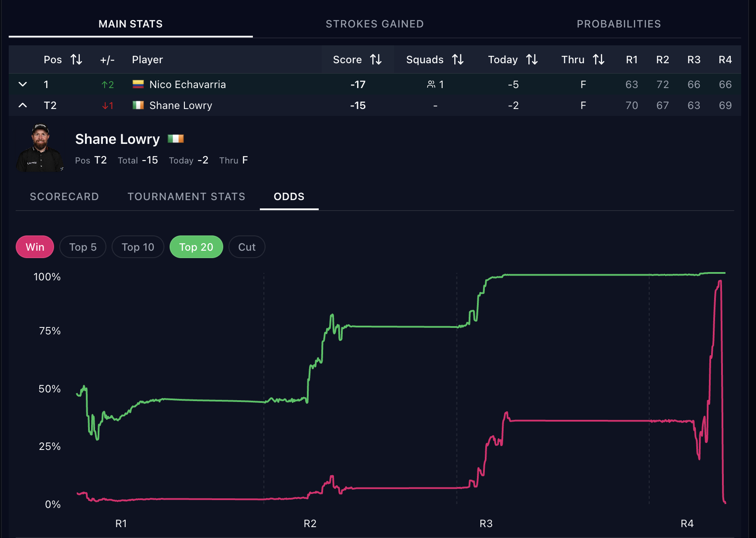Show the Cut odds series

(247, 247)
